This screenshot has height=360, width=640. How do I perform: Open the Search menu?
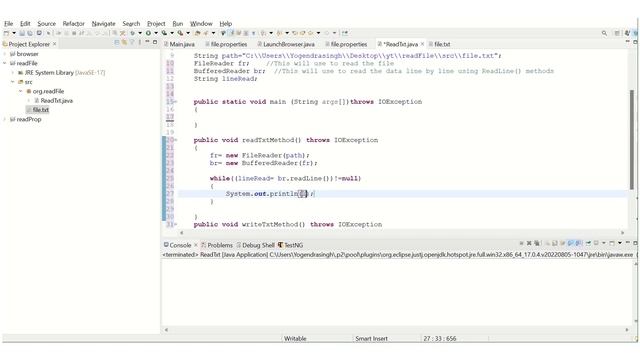tap(131, 24)
